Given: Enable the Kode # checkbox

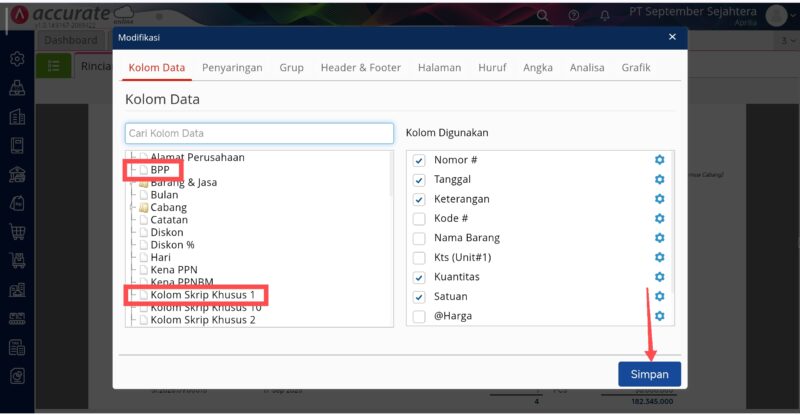Looking at the screenshot, I should pos(419,219).
